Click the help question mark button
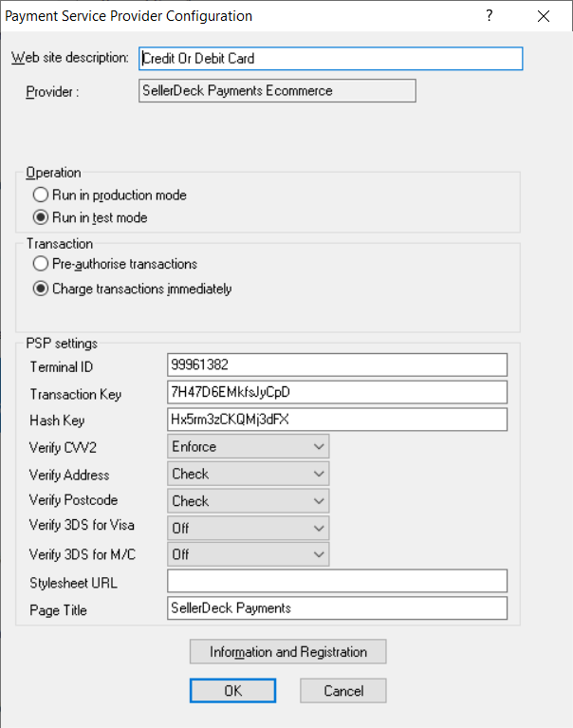573x728 pixels. (490, 16)
